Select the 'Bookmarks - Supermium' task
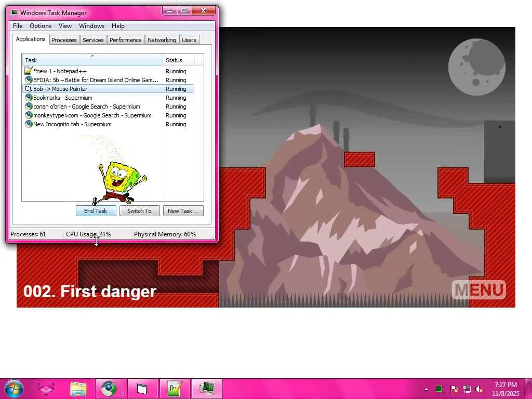Screen dimensions: 532x399 [x=108, y=98]
